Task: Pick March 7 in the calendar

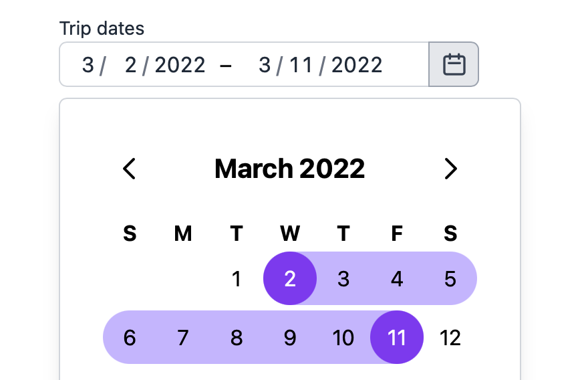Action: [x=183, y=337]
